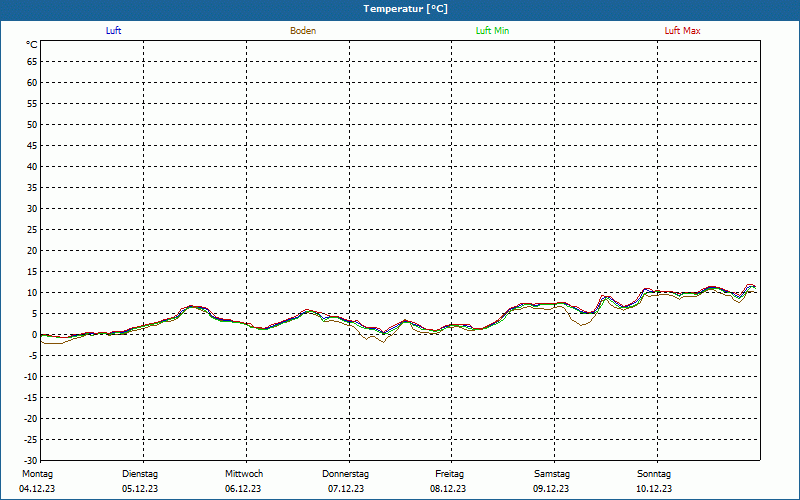
Task: Click the '-25' y-axis value
Action: tap(31, 440)
